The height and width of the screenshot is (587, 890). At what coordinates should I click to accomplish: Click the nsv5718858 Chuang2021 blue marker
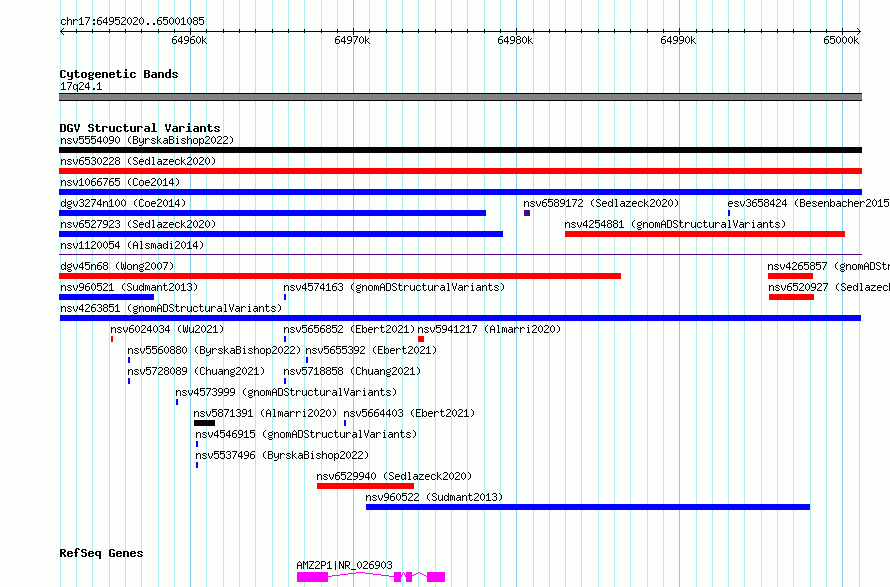click(x=285, y=381)
